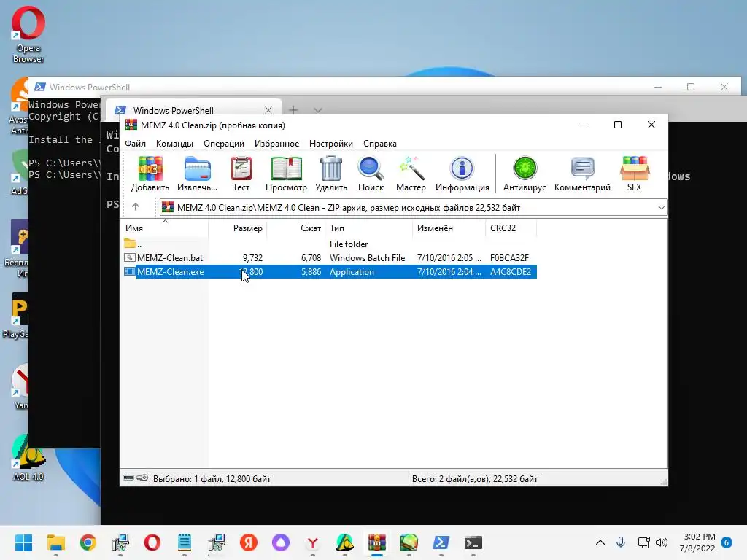The height and width of the screenshot is (560, 747).
Task: Show hidden tray icons chevron
Action: click(600, 542)
